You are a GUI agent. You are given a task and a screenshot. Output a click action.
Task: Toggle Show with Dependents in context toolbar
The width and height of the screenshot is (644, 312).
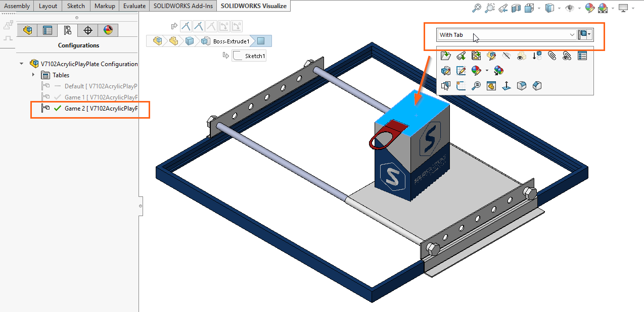pos(521,56)
